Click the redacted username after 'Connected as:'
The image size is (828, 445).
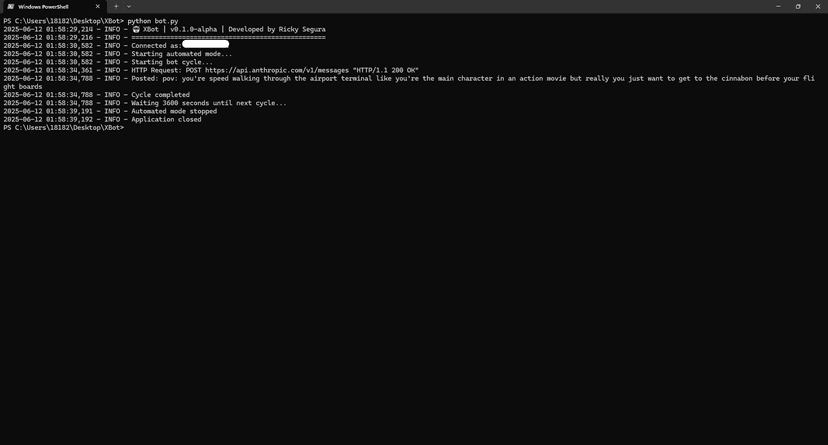(205, 44)
